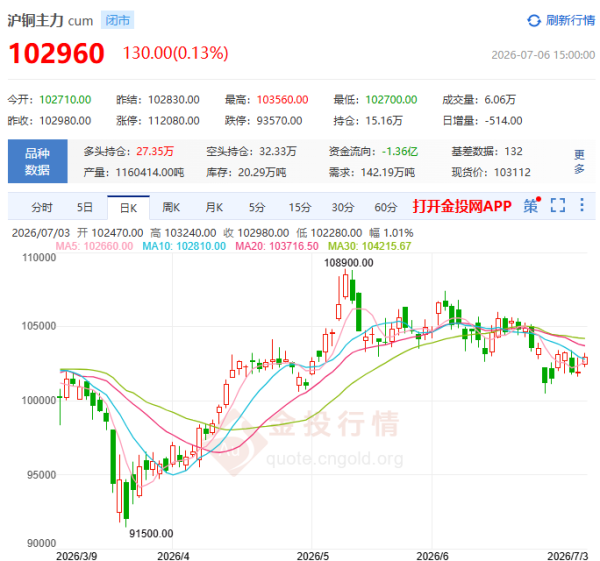Click the 昨收 value 102980.00
600x561 pixels.
(65, 121)
